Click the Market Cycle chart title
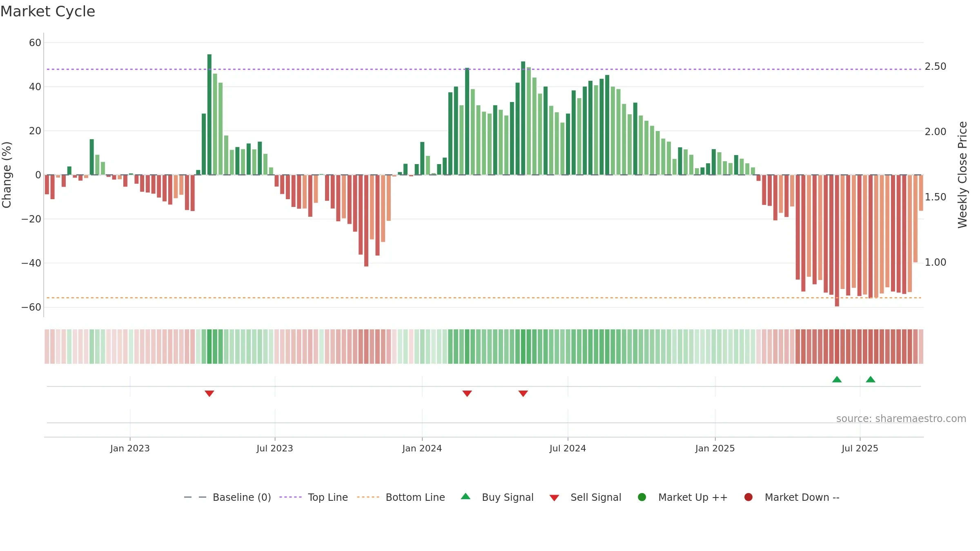Screen dimensions: 980x551 (48, 11)
